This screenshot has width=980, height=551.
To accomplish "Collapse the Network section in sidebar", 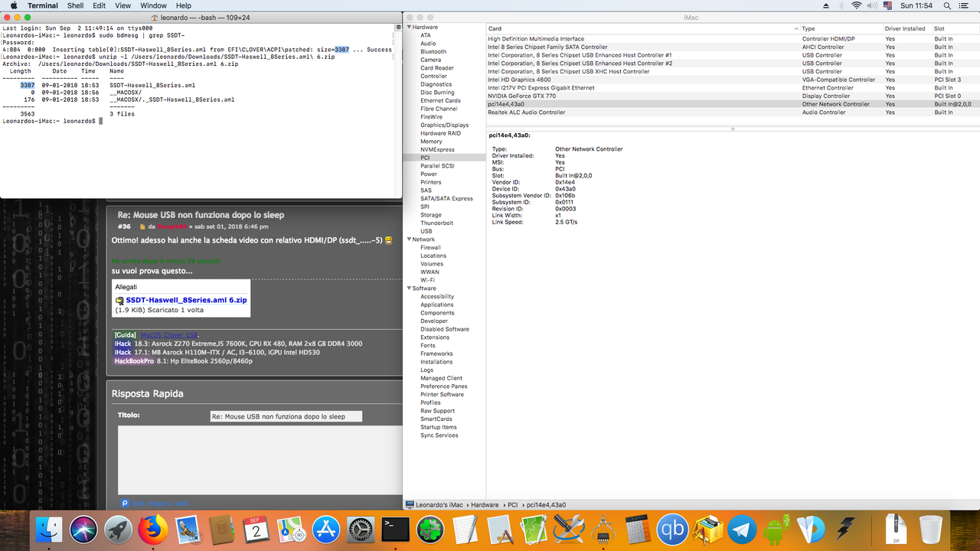I will point(410,240).
